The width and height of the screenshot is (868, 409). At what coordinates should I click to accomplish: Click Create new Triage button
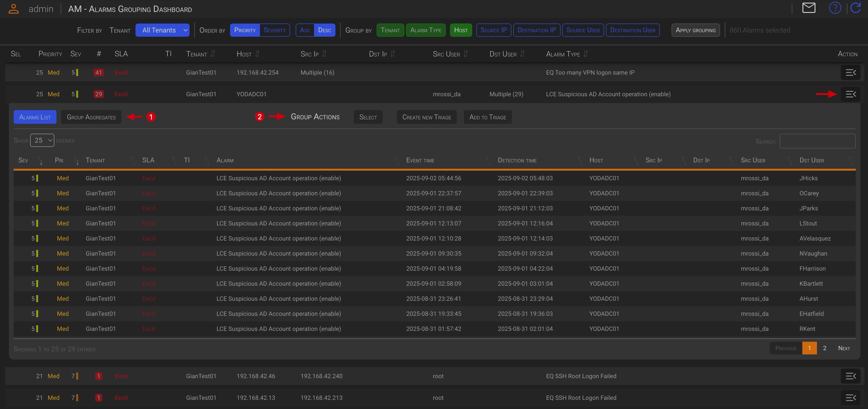[426, 117]
